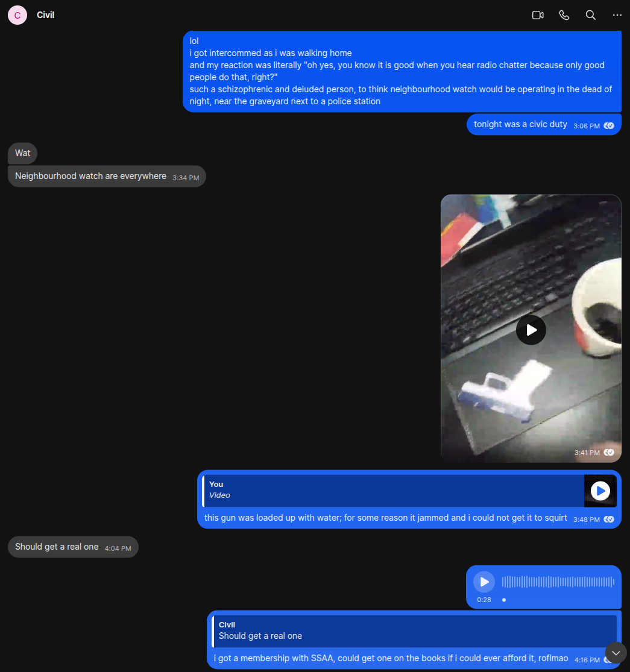Start a voice call with Civil
Viewport: 630px width, 672px height.
564,15
